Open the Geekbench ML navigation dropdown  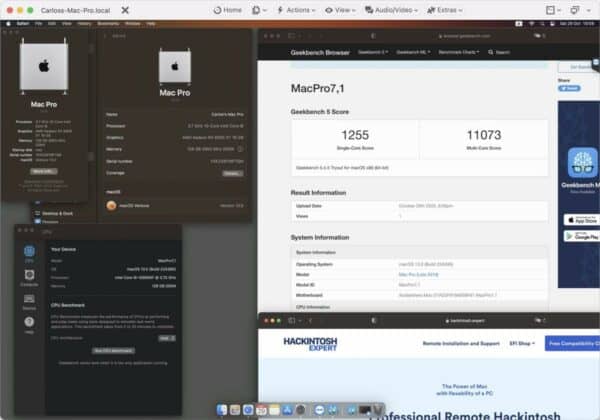(x=413, y=52)
